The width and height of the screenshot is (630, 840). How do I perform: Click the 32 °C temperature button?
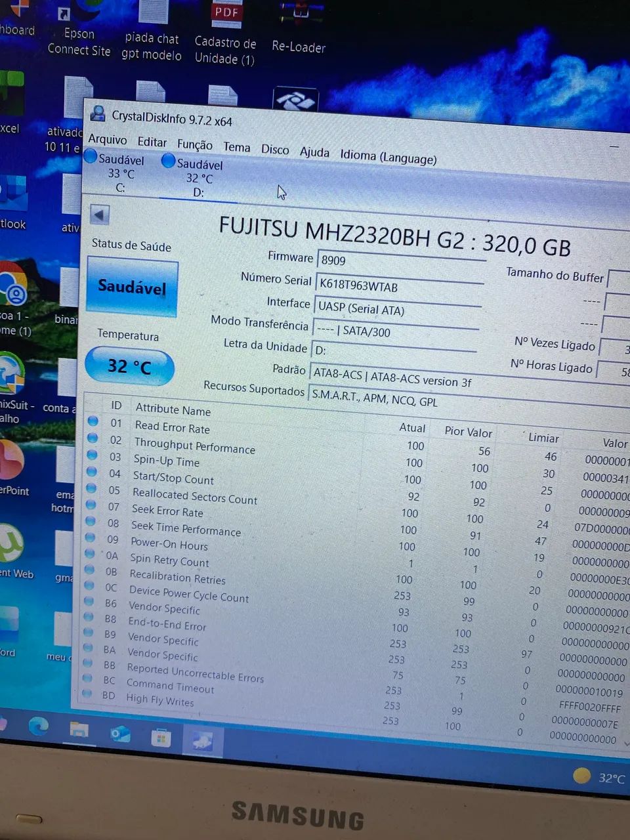click(129, 366)
